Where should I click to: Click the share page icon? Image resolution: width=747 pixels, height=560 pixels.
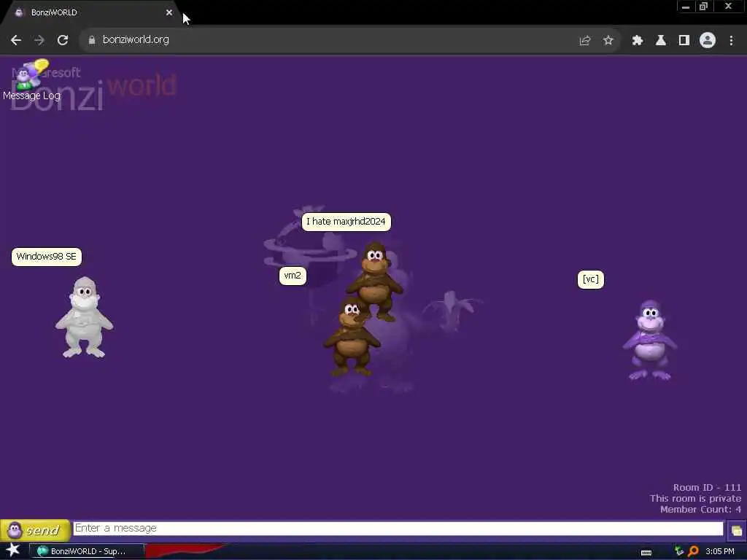tap(584, 41)
